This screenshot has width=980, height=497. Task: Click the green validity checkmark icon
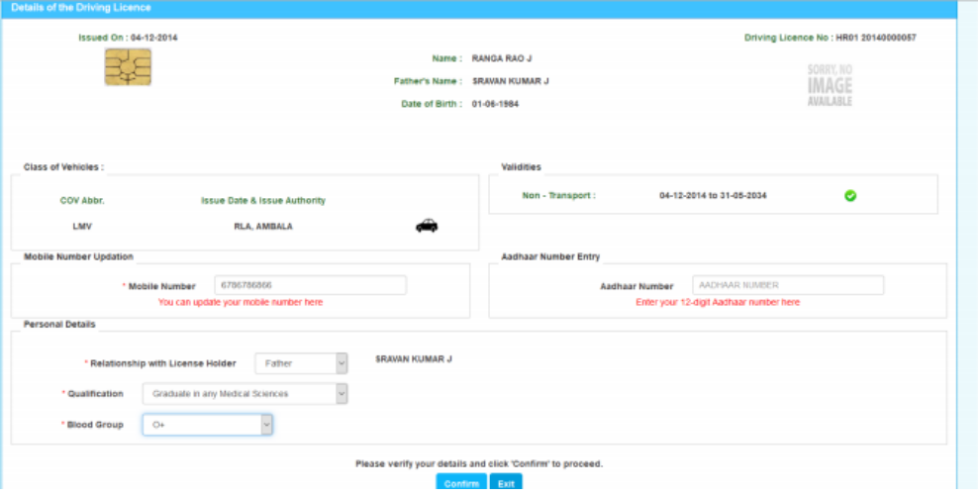[x=849, y=196]
